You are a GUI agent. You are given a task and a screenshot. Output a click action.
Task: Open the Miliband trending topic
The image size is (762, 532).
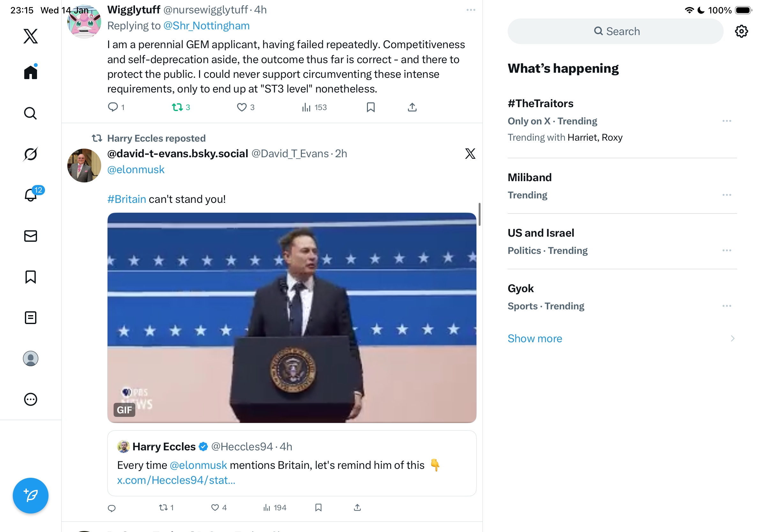point(530,177)
